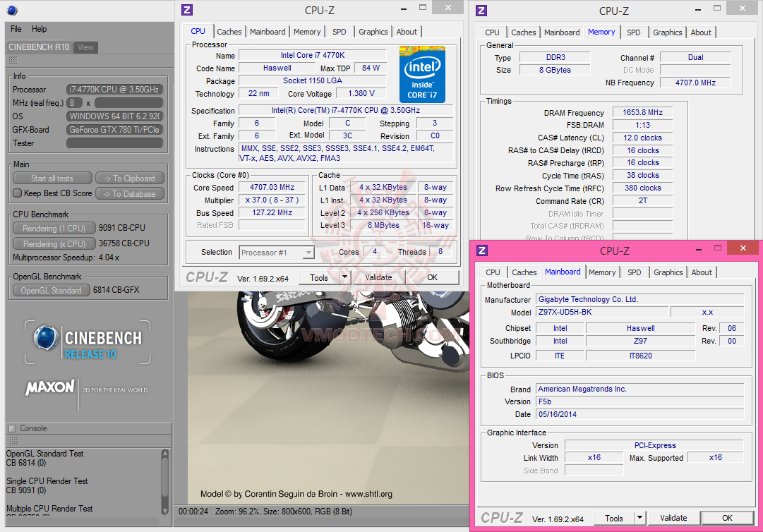763x532 pixels.
Task: Run the OpenGL Standard benchmark
Action: pyautogui.click(x=51, y=290)
